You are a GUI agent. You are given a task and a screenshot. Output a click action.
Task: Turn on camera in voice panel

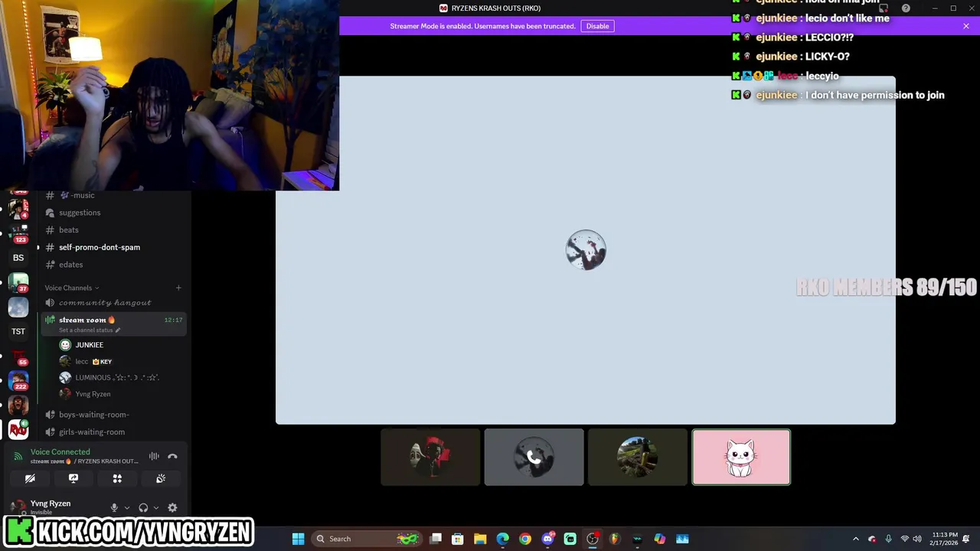(30, 478)
